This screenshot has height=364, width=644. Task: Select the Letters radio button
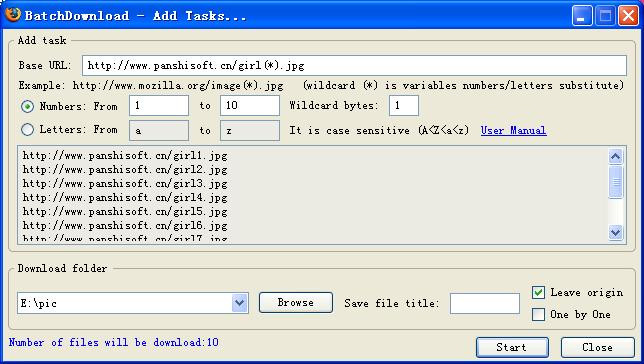point(27,130)
